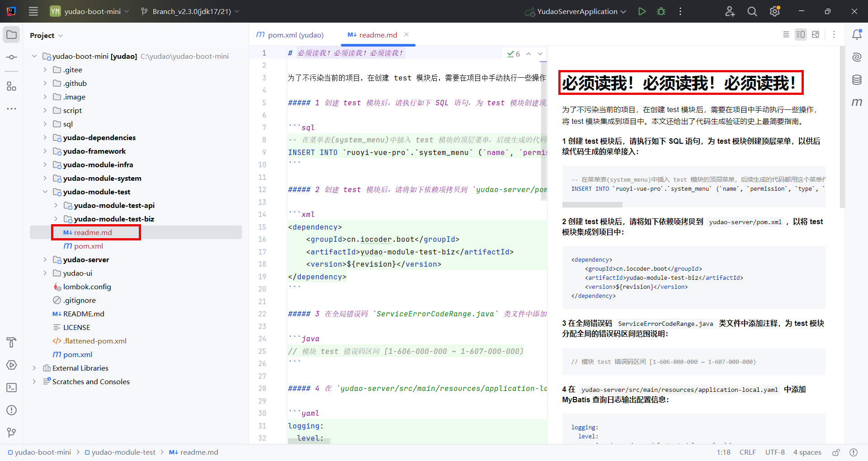Change CRLF line separator

tap(747, 452)
